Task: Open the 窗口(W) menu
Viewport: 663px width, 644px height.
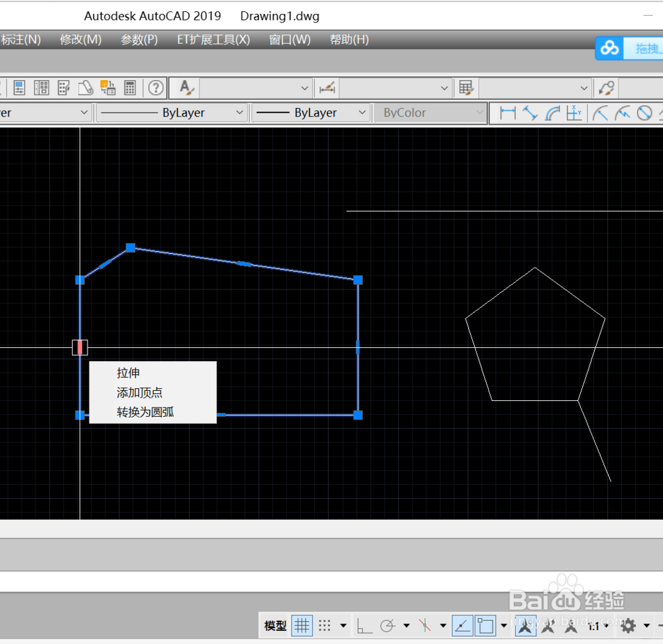Action: 290,40
